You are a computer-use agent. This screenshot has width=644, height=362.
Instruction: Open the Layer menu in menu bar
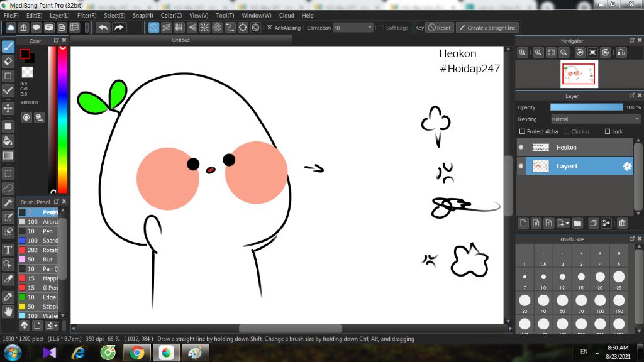coord(60,15)
